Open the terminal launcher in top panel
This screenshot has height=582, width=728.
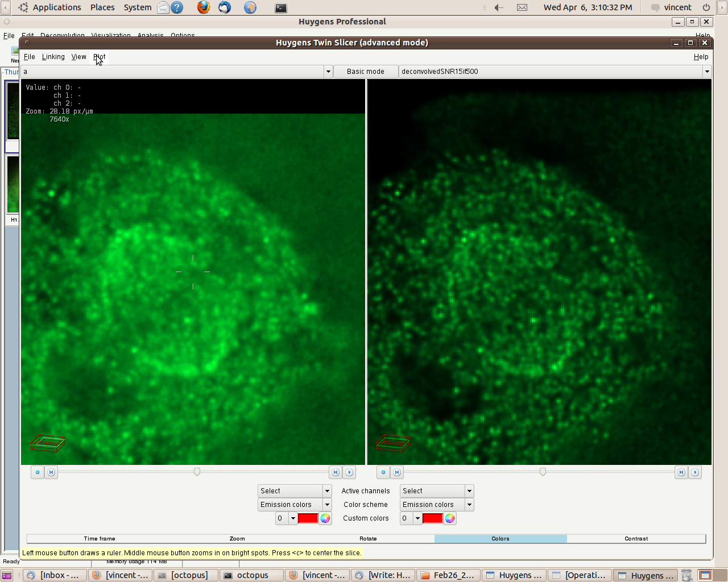click(281, 7)
